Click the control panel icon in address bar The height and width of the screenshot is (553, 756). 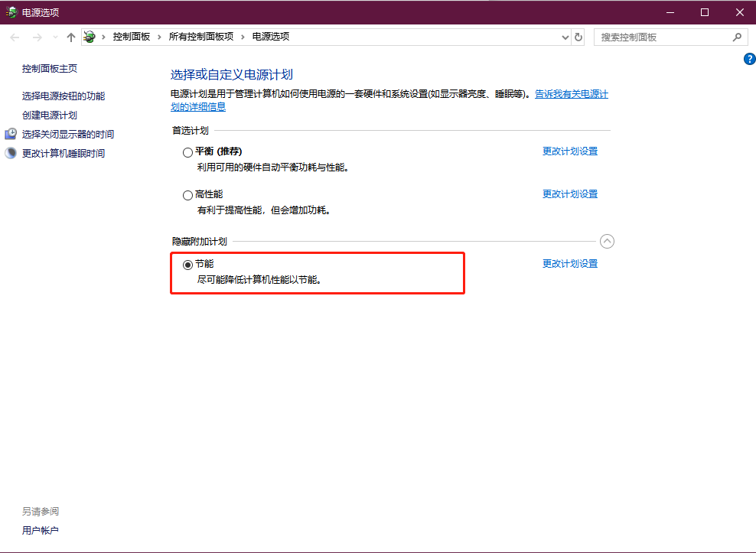click(x=90, y=37)
